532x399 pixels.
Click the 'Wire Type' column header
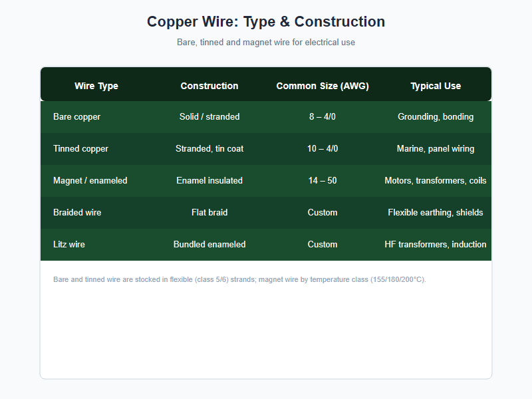pyautogui.click(x=96, y=86)
